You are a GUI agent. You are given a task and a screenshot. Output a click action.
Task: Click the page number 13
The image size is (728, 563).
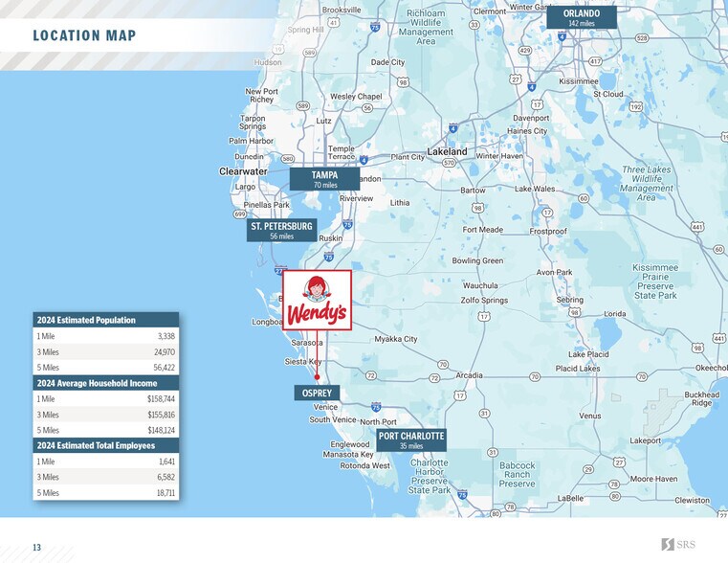click(36, 548)
